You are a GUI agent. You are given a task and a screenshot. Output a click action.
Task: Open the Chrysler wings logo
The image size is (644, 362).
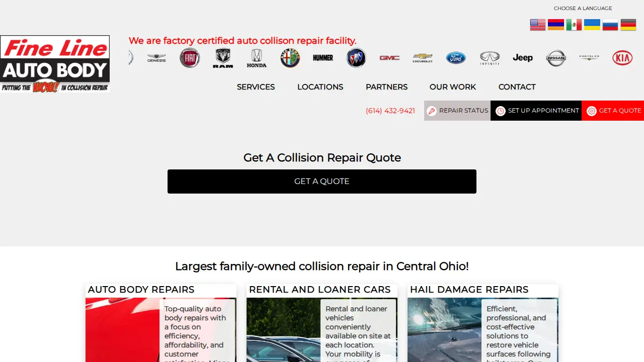click(589, 58)
